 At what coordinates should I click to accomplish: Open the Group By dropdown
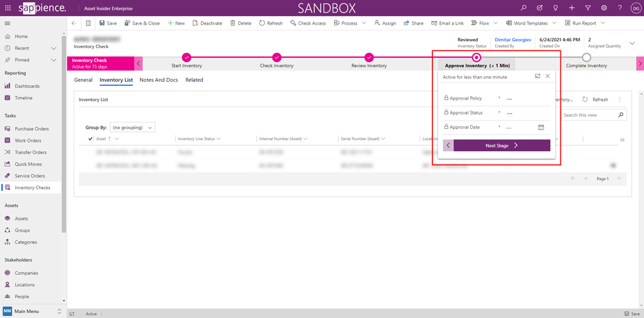tap(132, 128)
